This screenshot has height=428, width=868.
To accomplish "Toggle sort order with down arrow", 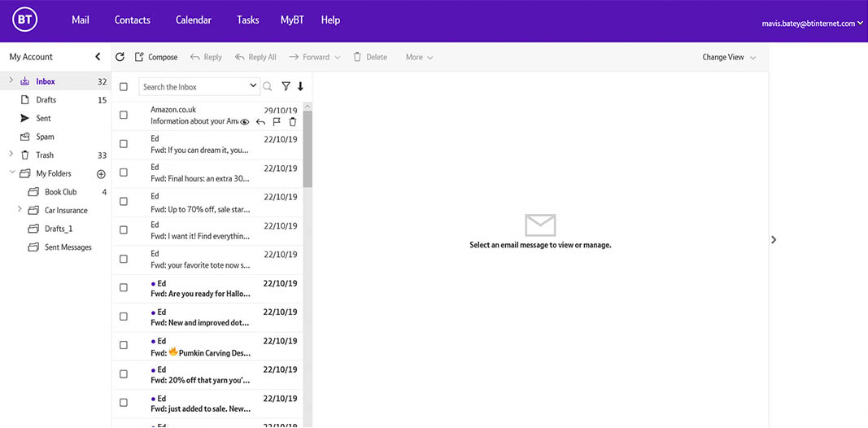I will tap(300, 86).
